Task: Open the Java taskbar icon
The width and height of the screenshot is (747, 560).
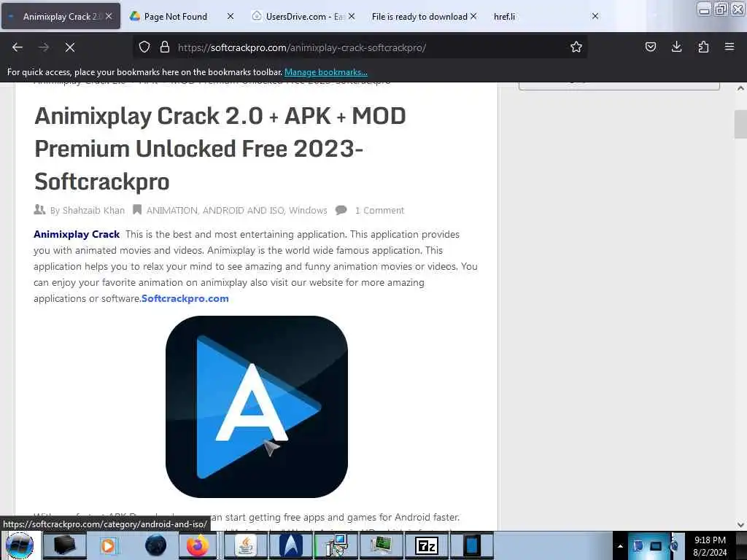Action: click(x=245, y=545)
